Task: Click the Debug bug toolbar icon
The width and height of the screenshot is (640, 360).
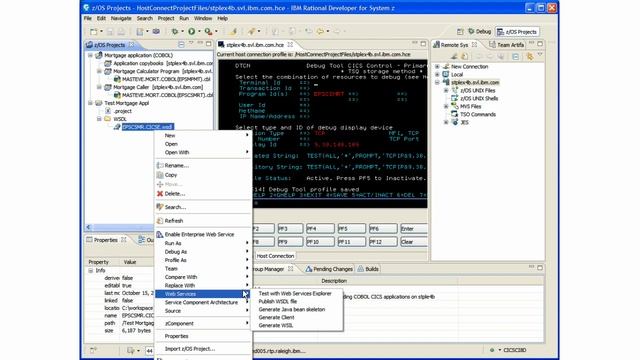Action: coord(175,31)
